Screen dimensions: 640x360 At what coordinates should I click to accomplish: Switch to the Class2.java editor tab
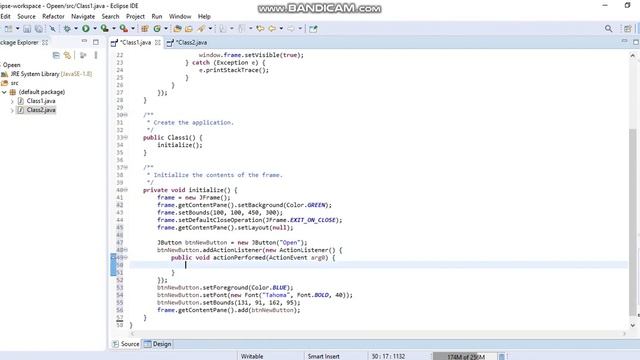click(x=187, y=42)
